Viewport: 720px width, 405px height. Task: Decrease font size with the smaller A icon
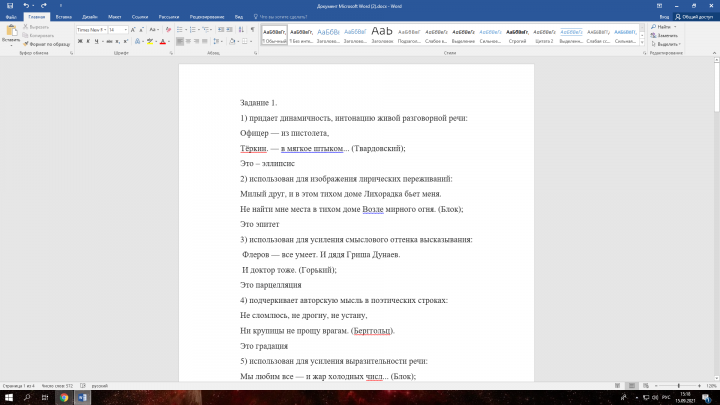tap(141, 29)
